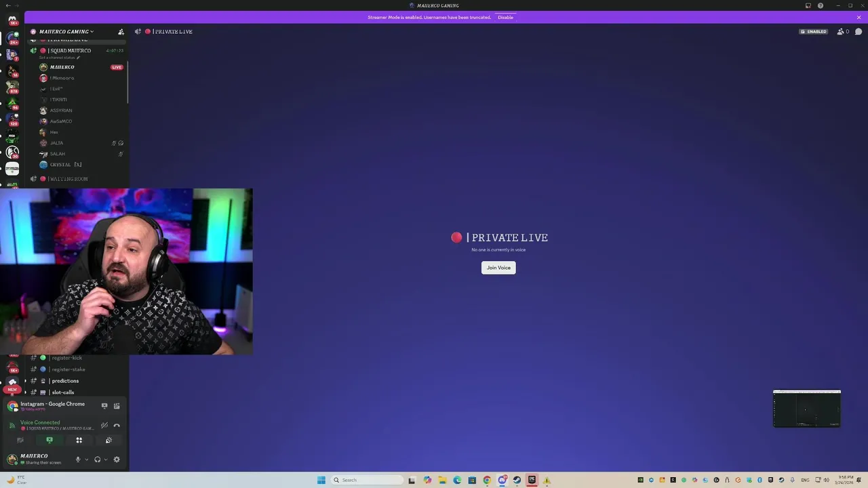
Task: Start an activity from voice panel
Action: (79, 441)
